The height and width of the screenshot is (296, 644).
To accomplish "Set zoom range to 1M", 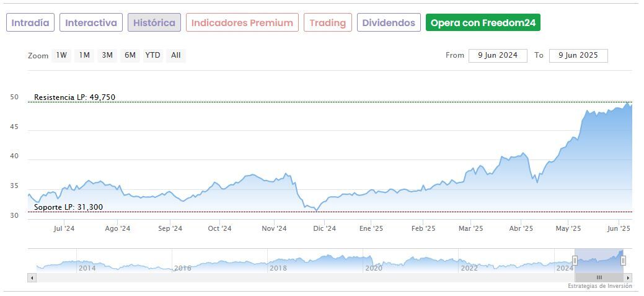I will point(84,55).
